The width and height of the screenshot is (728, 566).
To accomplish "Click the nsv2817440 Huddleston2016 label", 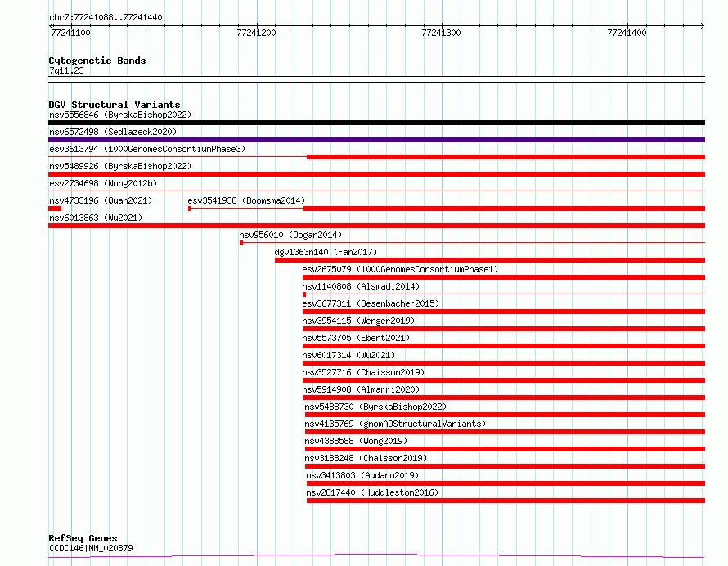I will pos(372,493).
